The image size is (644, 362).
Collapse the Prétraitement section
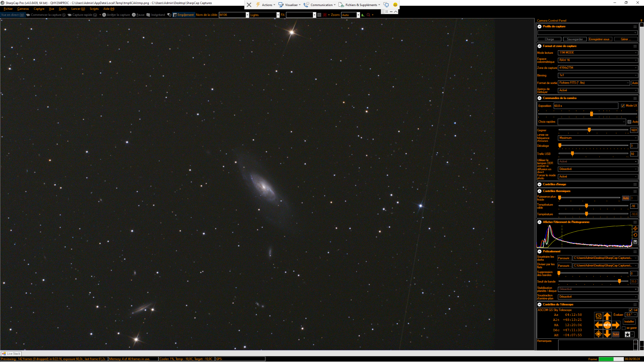click(539, 251)
